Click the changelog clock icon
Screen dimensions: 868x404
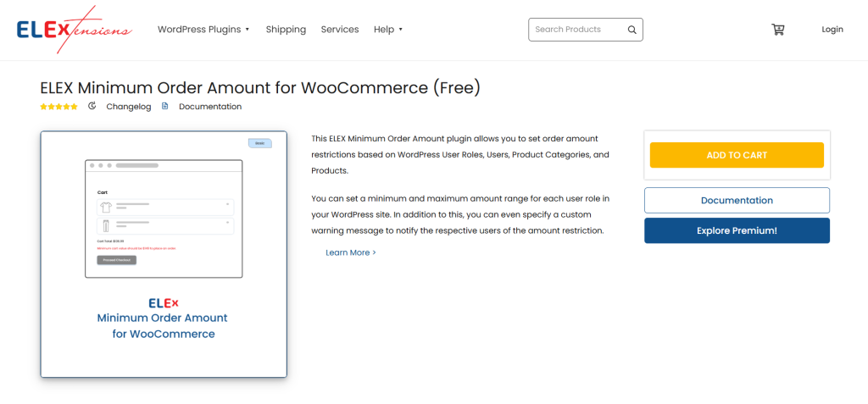pyautogui.click(x=92, y=106)
